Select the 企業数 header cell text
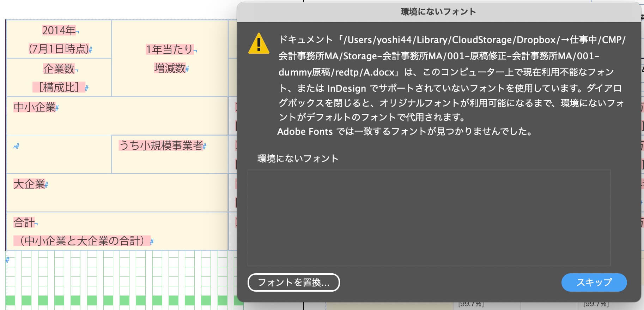The height and width of the screenshot is (310, 644). (59, 68)
